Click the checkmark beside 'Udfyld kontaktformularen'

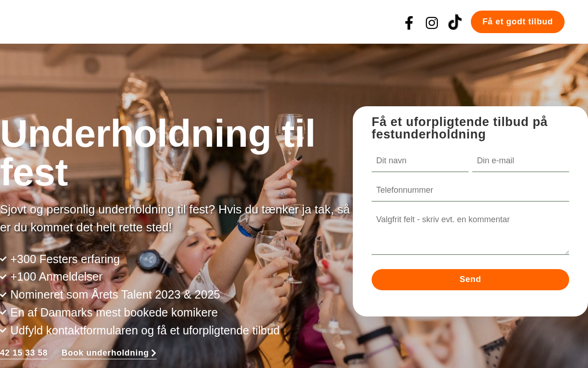(3, 331)
